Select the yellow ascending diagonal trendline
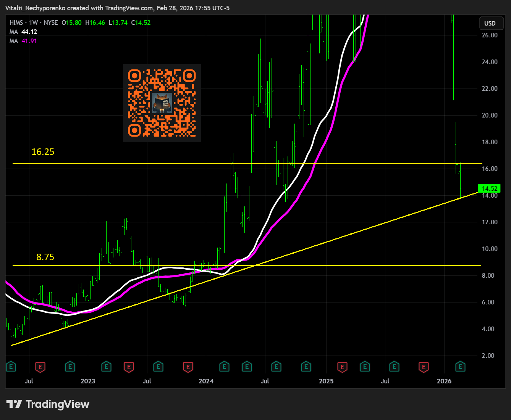The image size is (511, 420). pos(244,269)
